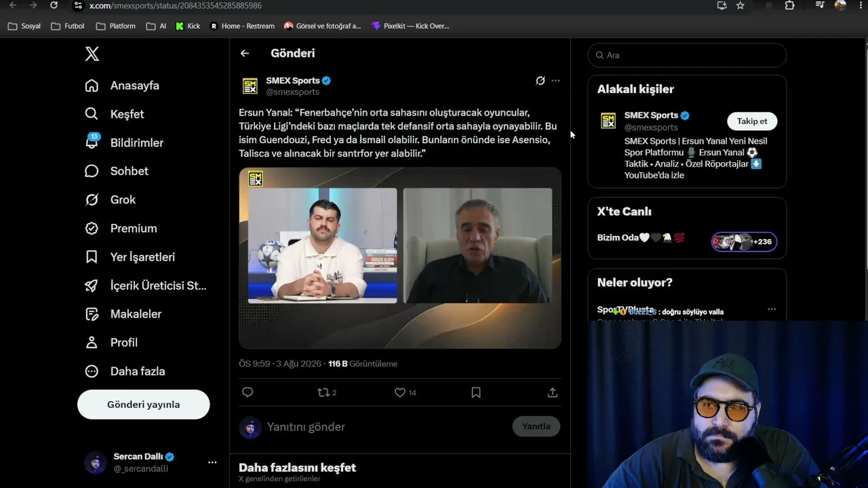This screenshot has width=868, height=488.
Task: Click the Alakalı kişiler heading
Action: click(635, 89)
